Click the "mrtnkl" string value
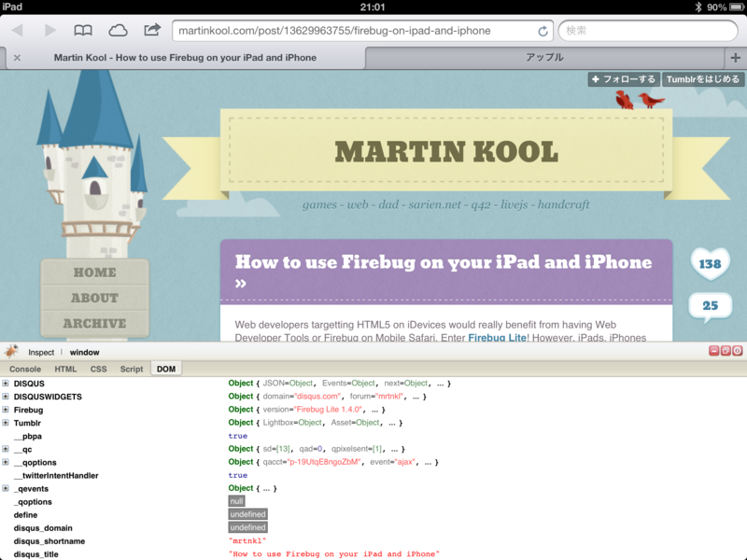 247,541
